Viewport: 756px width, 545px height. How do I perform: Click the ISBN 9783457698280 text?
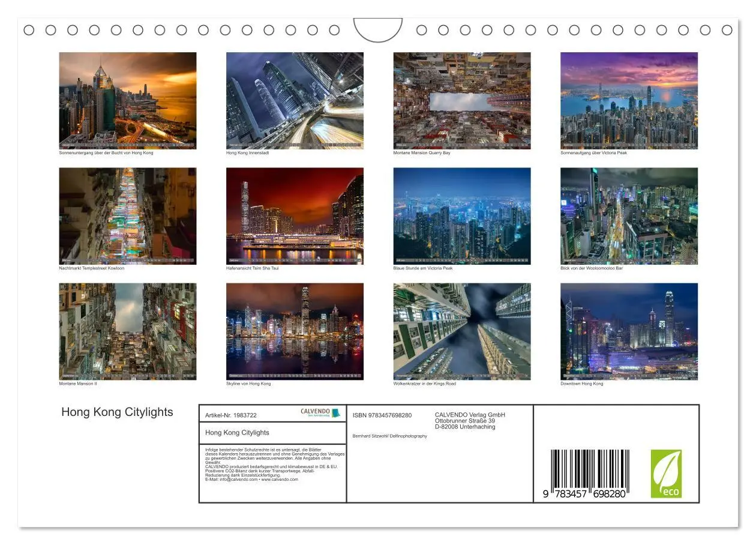[x=382, y=415]
